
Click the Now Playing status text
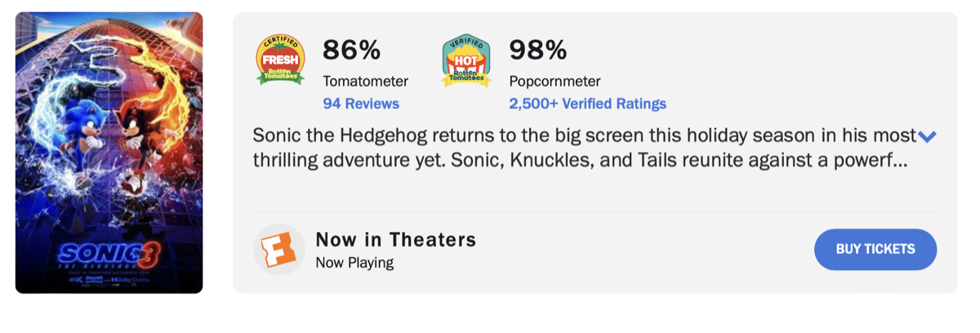point(354,263)
